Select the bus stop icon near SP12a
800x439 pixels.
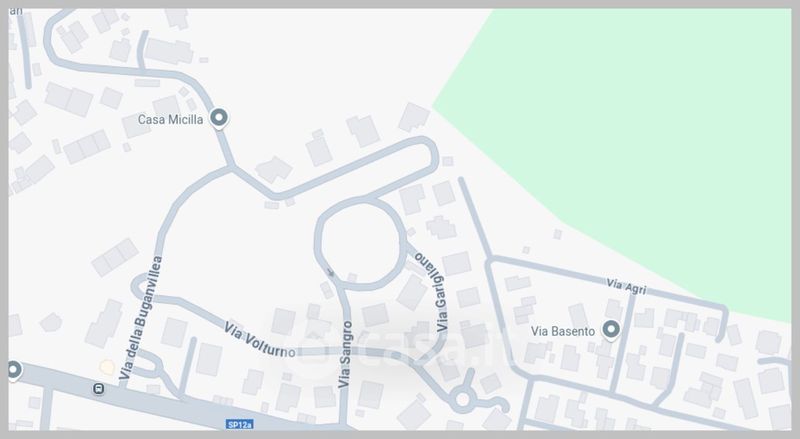[99, 389]
